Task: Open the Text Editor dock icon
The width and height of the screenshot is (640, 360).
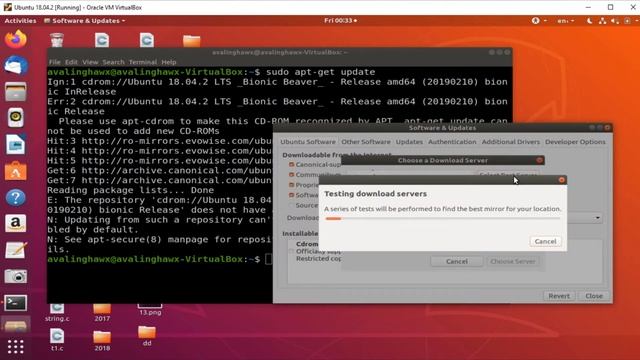Action: [16, 250]
